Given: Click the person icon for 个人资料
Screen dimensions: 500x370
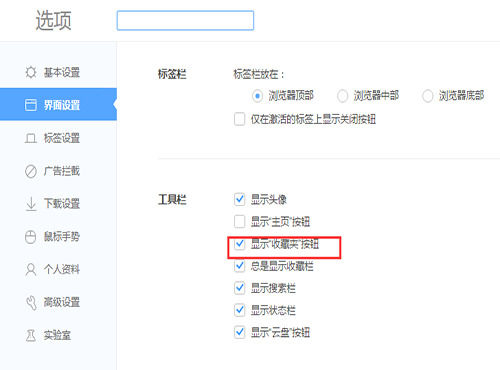Looking at the screenshot, I should pos(31,269).
